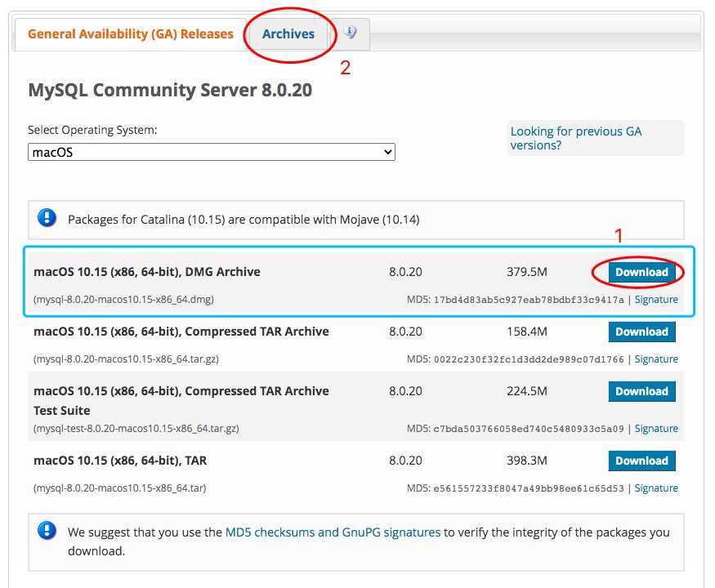Open the information icon tab
715x588 pixels.
[350, 33]
